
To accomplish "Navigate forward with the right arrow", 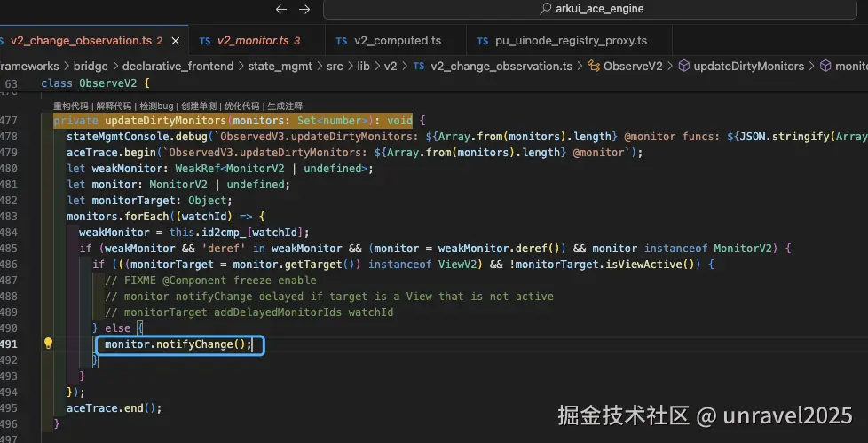I will [304, 10].
